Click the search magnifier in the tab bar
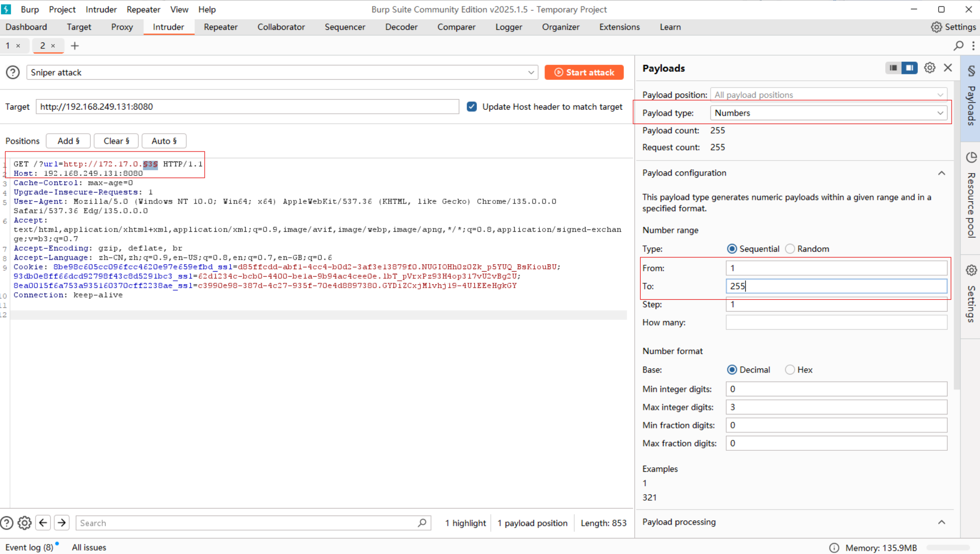The height and width of the screenshot is (554, 980). point(958,46)
